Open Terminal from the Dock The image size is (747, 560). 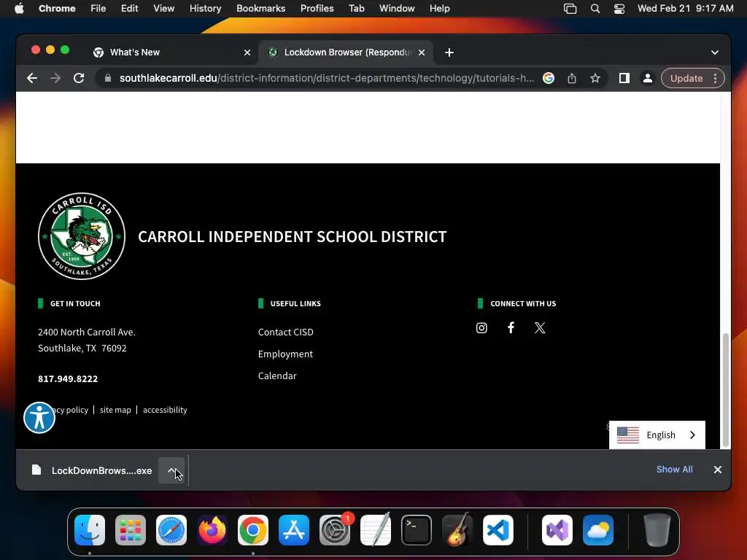(417, 530)
